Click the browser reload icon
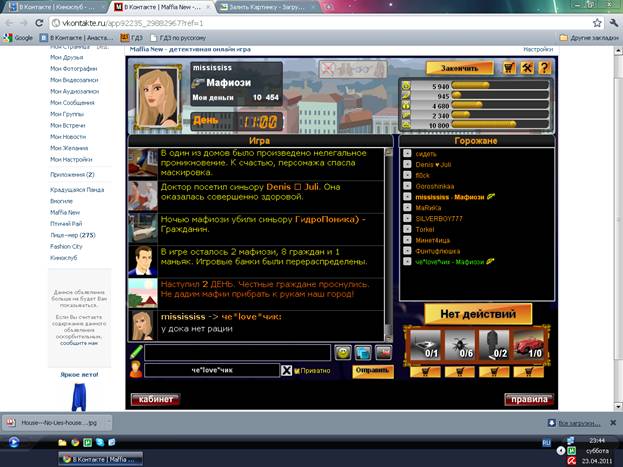This screenshot has width=623, height=467. tap(39, 23)
